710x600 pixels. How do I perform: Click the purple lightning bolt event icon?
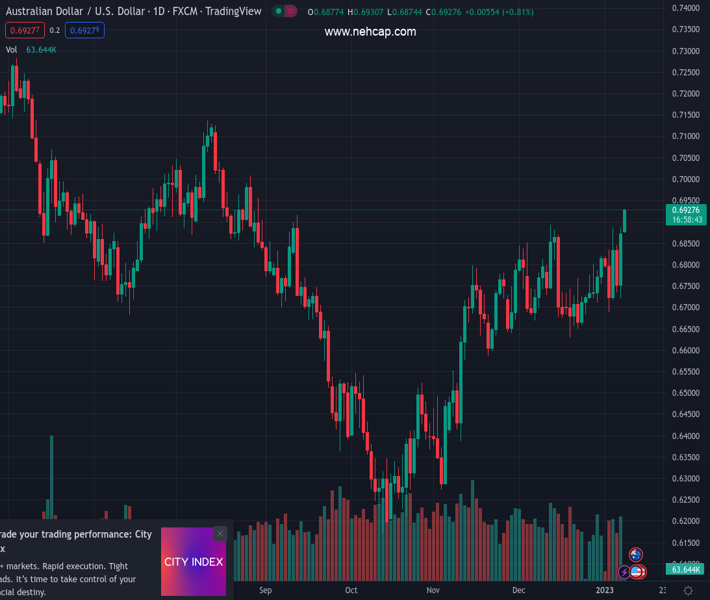(625, 573)
